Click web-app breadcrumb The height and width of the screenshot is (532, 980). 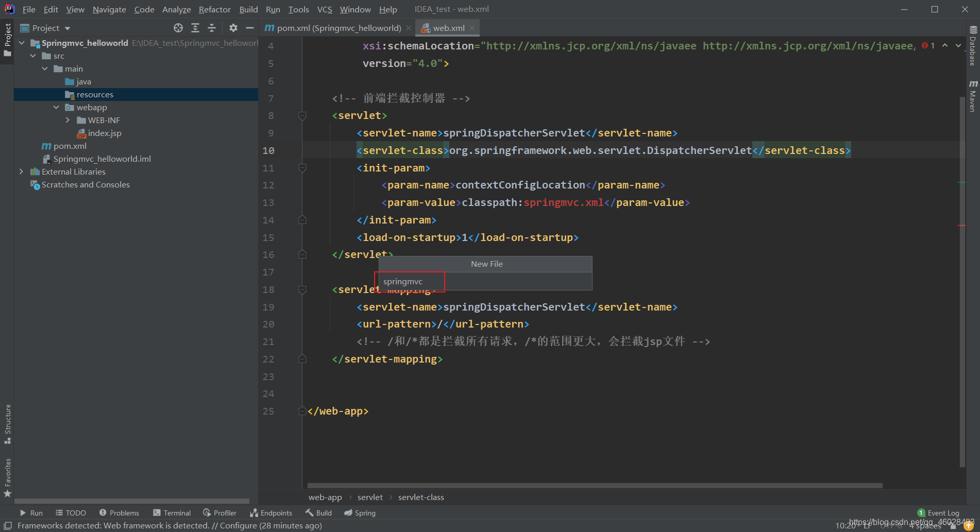[325, 497]
